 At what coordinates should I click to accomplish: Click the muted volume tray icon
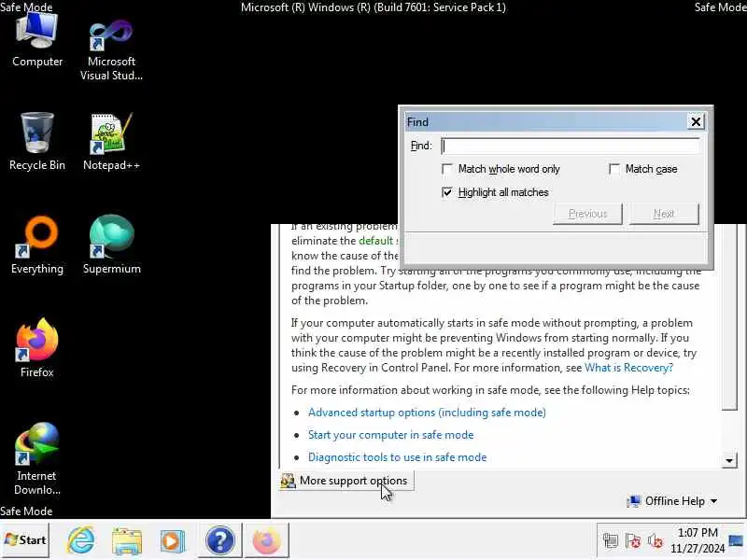point(655,541)
